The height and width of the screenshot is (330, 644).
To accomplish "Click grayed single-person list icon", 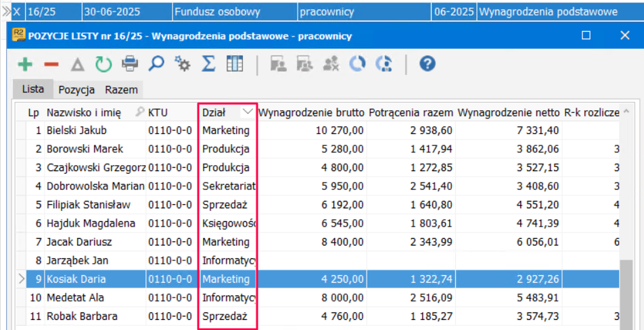I will point(278,64).
